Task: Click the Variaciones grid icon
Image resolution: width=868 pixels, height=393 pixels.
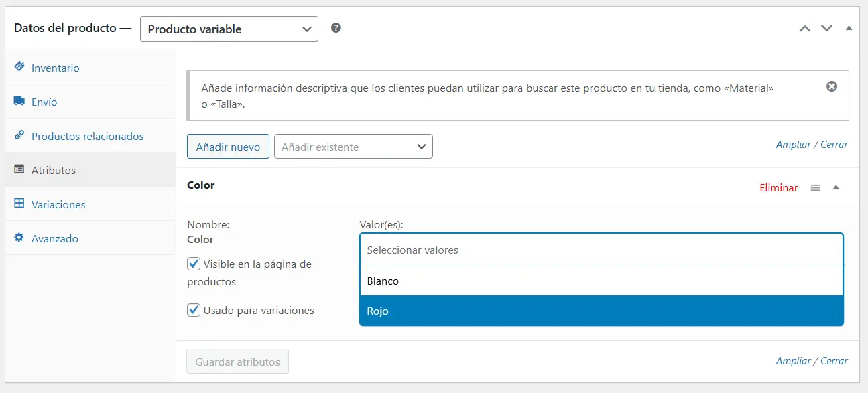Action: click(x=19, y=204)
